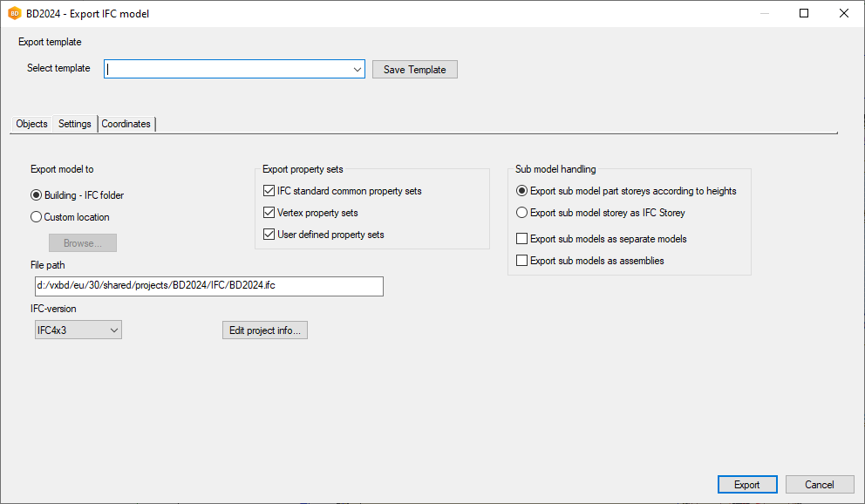Select Building - IFC folder radio option

(x=37, y=195)
